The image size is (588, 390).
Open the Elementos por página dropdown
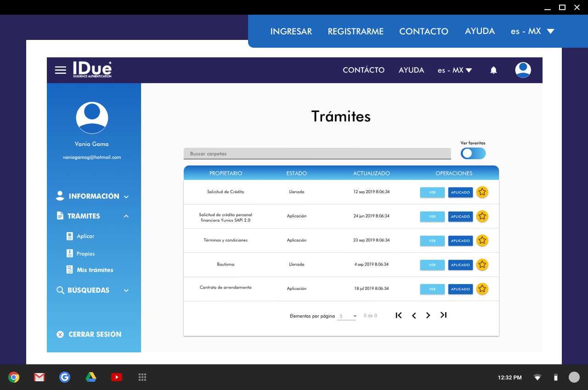(347, 316)
